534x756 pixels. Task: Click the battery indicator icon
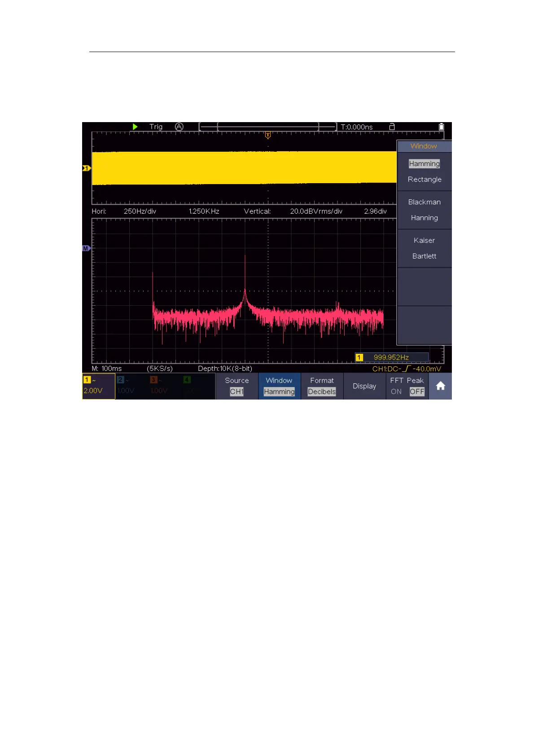click(x=441, y=127)
